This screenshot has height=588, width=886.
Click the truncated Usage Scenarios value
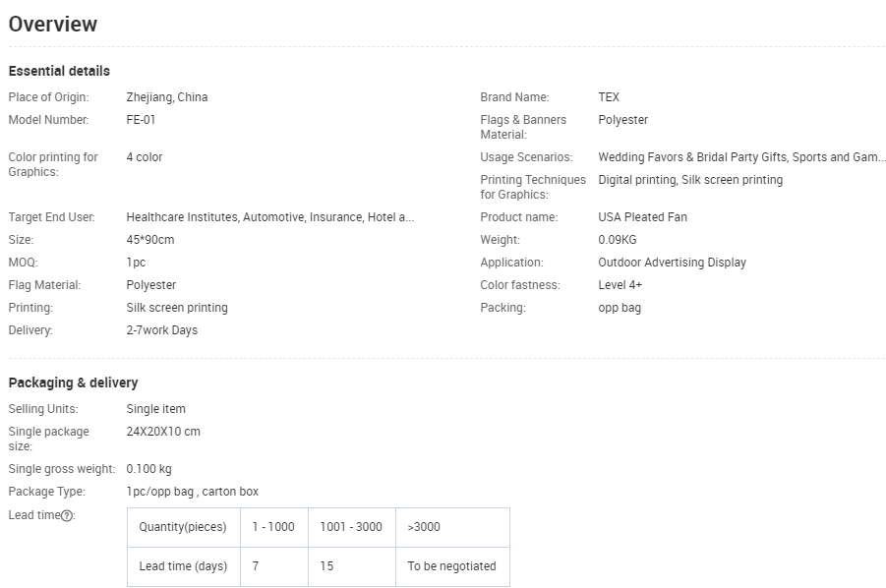pos(741,157)
